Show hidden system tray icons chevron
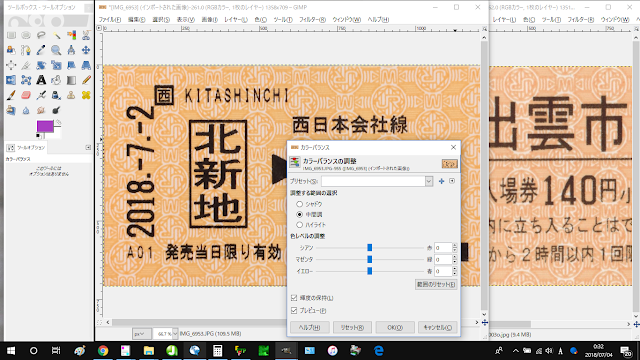Viewport: 640px width, 360px height. point(516,351)
